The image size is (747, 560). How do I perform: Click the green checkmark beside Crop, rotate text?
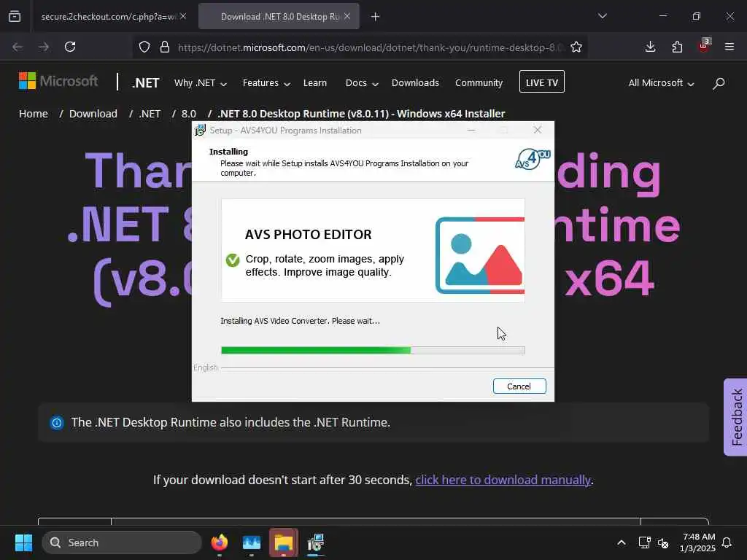coord(233,260)
